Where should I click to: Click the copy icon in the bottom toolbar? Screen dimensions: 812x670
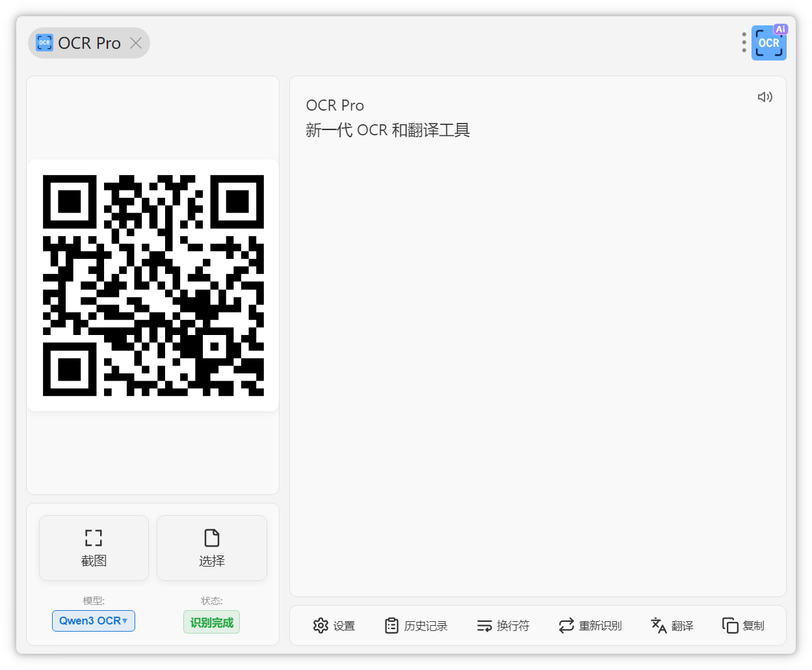pyautogui.click(x=730, y=626)
